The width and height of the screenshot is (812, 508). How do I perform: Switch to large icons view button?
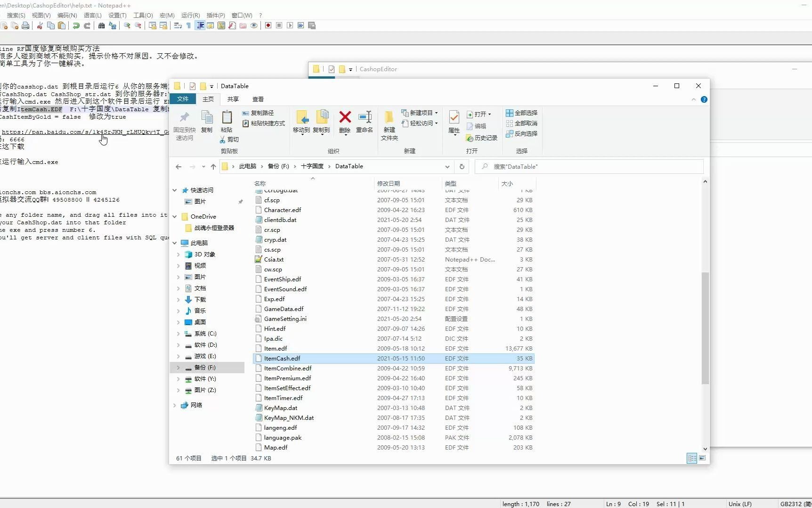pyautogui.click(x=702, y=458)
